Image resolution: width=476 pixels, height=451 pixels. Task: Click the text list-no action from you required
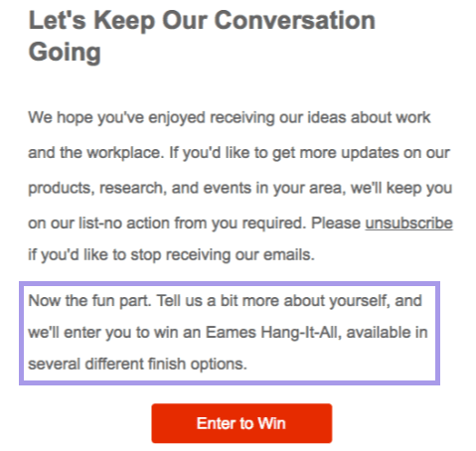pos(193,224)
